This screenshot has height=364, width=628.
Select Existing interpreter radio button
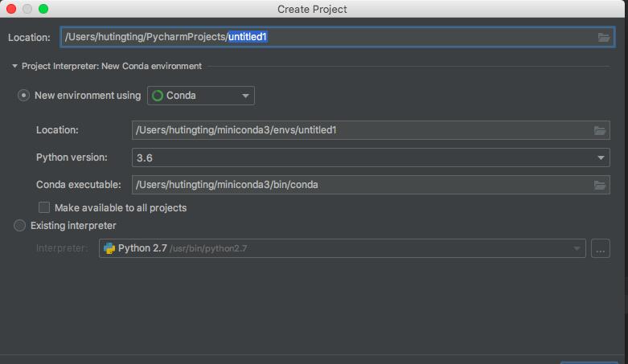[x=19, y=226]
